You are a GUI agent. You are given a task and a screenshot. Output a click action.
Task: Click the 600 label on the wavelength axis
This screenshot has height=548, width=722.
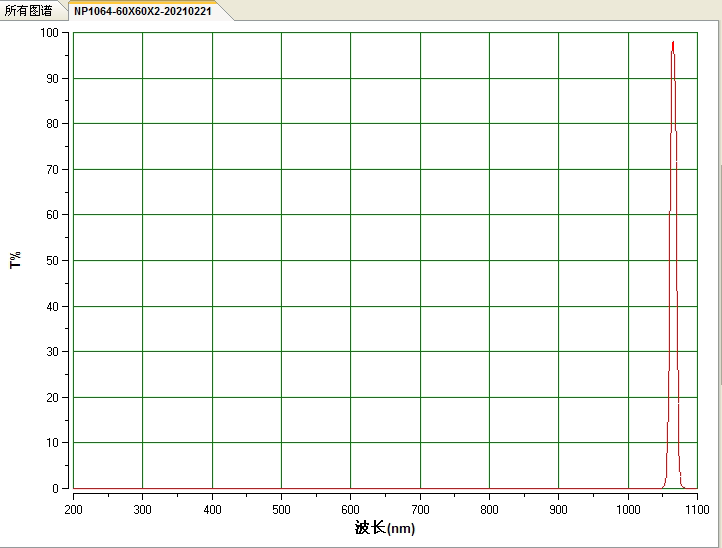coord(350,509)
